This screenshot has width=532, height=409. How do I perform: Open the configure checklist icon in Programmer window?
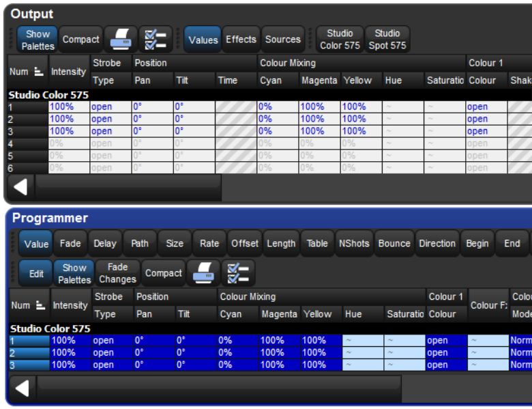238,273
